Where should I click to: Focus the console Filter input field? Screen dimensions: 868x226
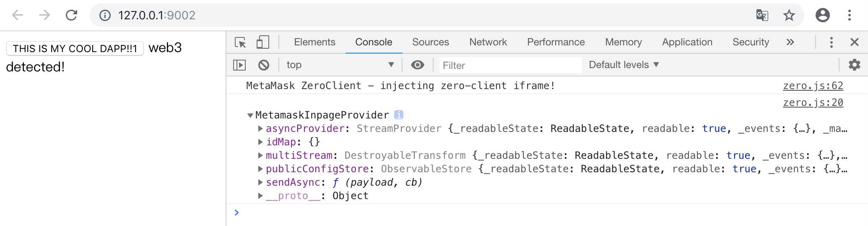(510, 65)
